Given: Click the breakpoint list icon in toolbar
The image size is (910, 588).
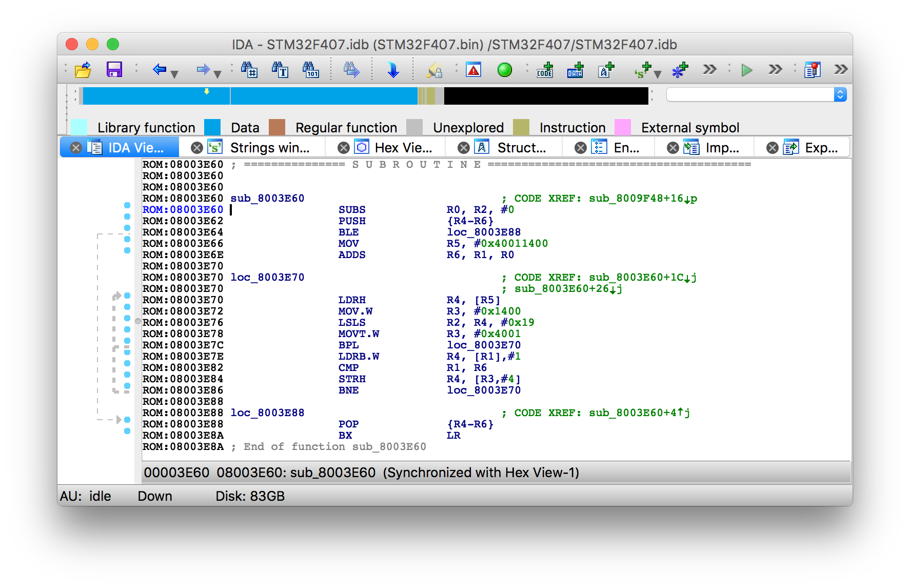Looking at the screenshot, I should tap(813, 69).
